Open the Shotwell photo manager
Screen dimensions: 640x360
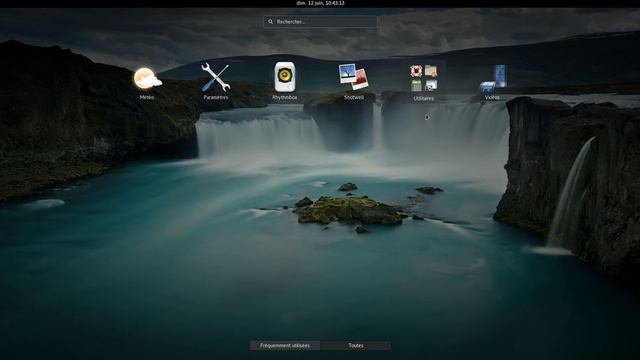[354, 81]
